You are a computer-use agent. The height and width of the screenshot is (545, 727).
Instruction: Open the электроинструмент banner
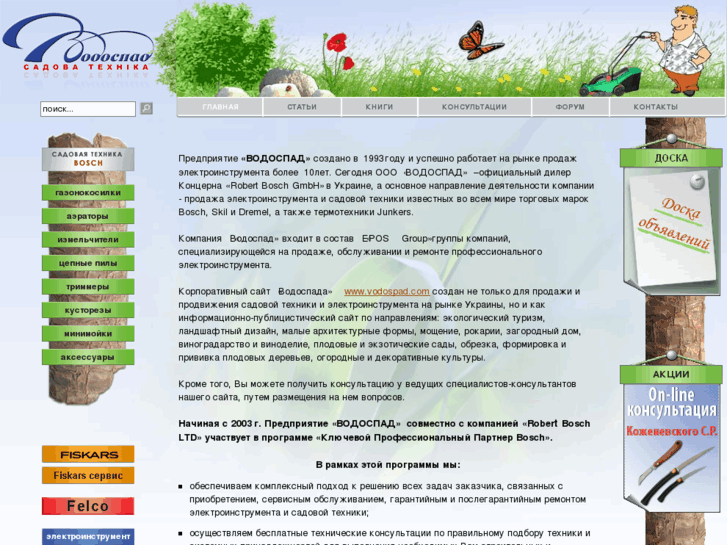click(88, 536)
